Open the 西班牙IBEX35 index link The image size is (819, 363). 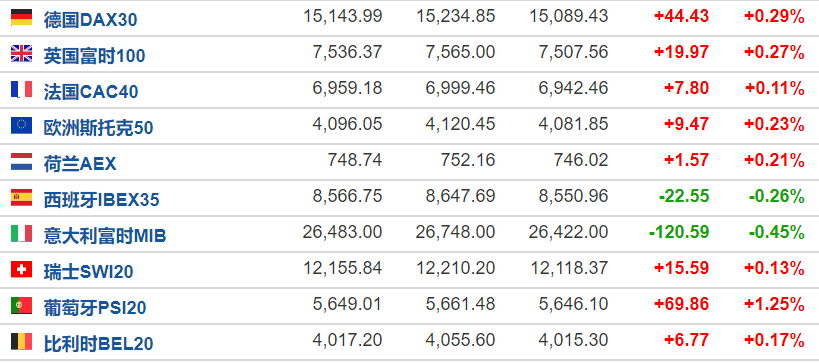[101, 200]
